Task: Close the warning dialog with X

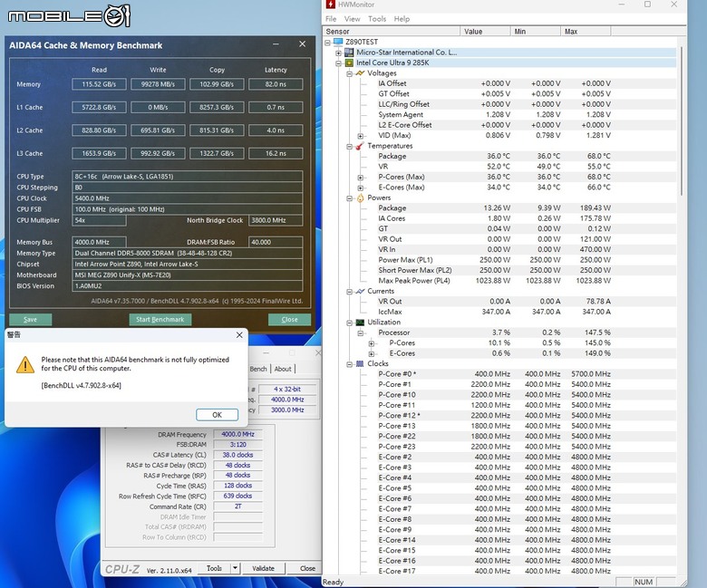Action: [x=239, y=335]
